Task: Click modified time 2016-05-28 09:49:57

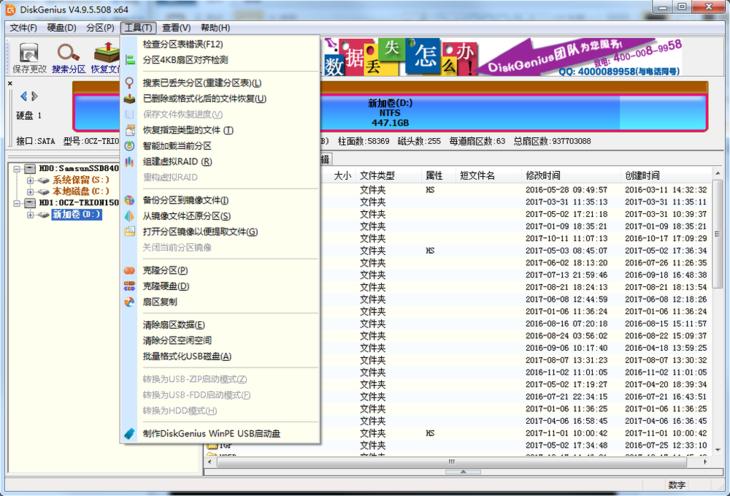Action: pyautogui.click(x=566, y=190)
